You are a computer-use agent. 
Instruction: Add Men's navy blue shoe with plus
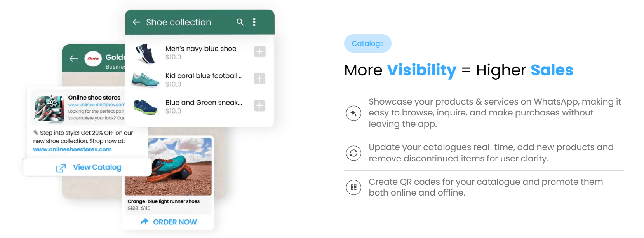(259, 52)
